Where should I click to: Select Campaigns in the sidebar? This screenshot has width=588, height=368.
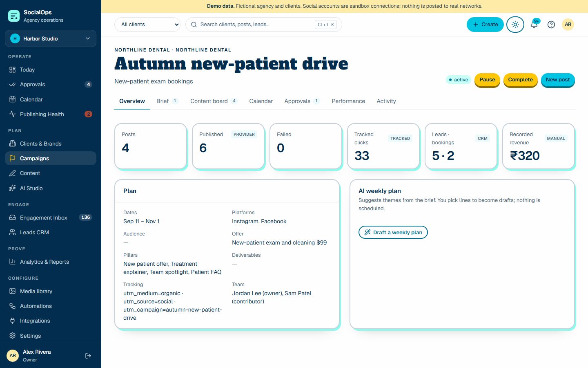tap(51, 158)
